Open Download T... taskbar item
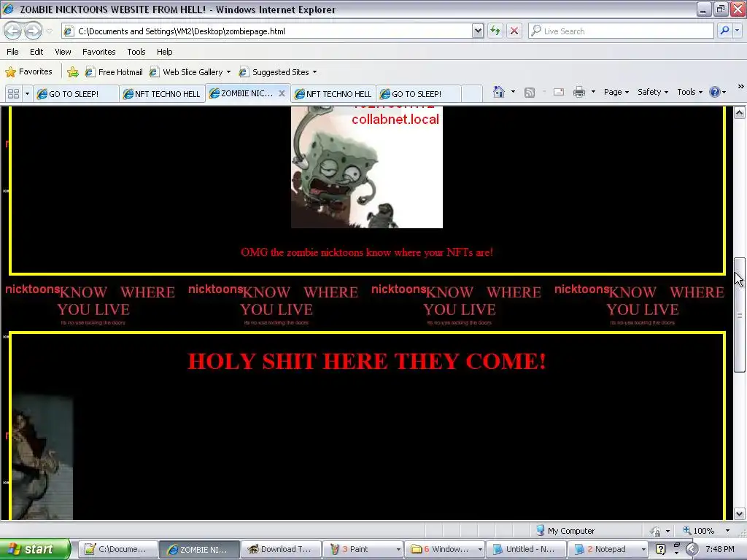This screenshot has width=747, height=560. tap(280, 549)
